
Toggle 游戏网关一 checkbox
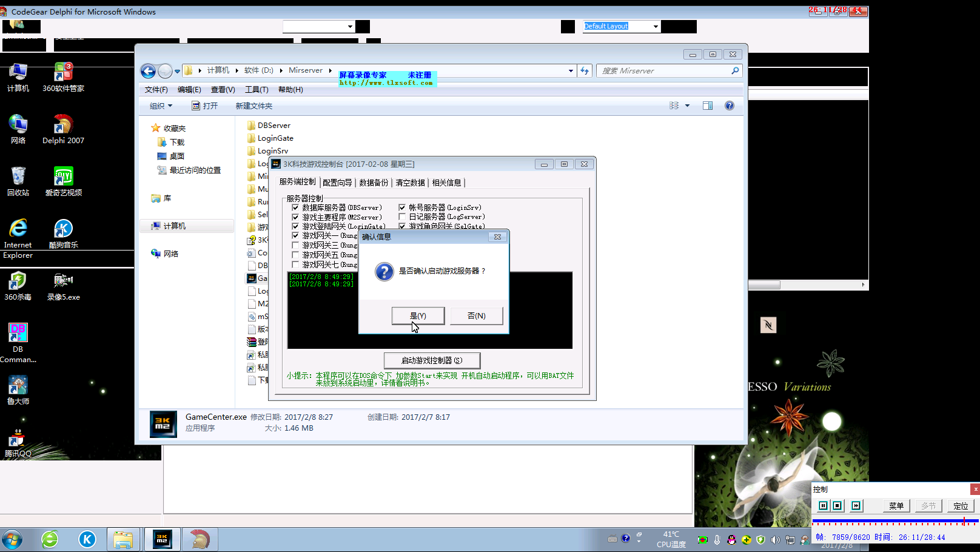point(295,235)
